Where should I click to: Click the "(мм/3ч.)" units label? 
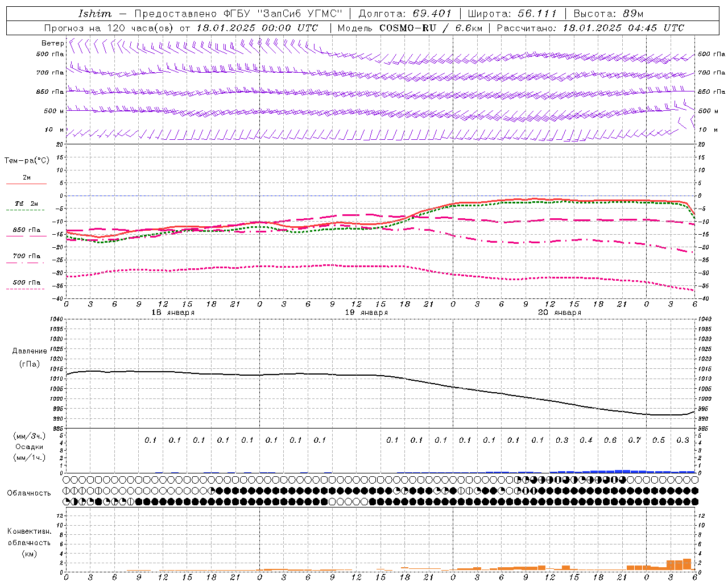(30, 436)
